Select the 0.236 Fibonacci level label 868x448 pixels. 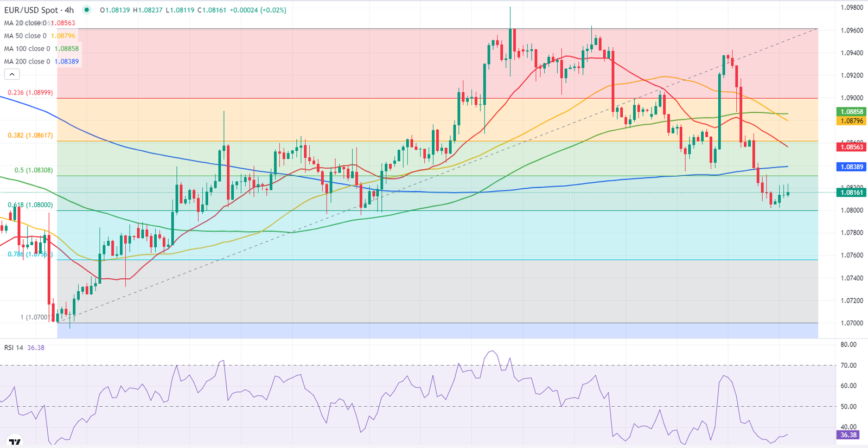click(30, 93)
